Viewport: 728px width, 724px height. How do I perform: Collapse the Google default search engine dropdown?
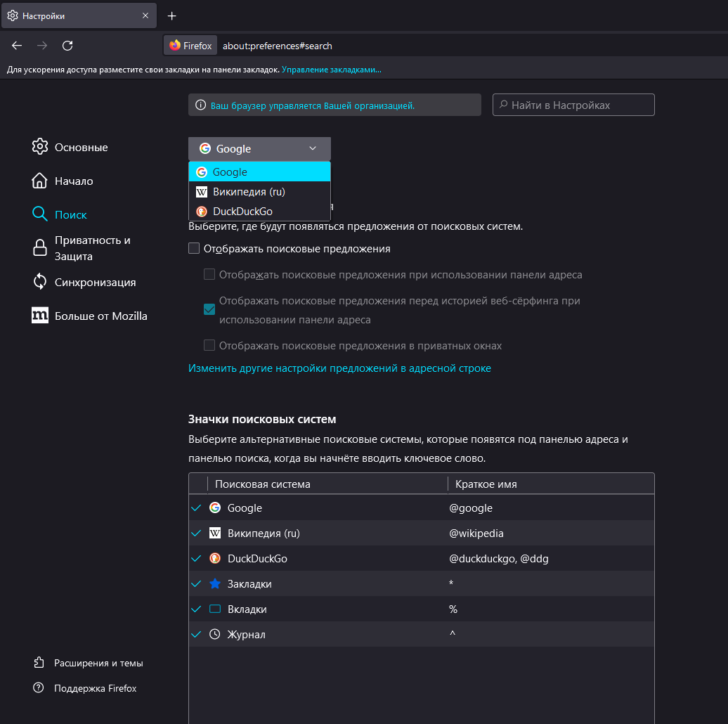pos(259,148)
